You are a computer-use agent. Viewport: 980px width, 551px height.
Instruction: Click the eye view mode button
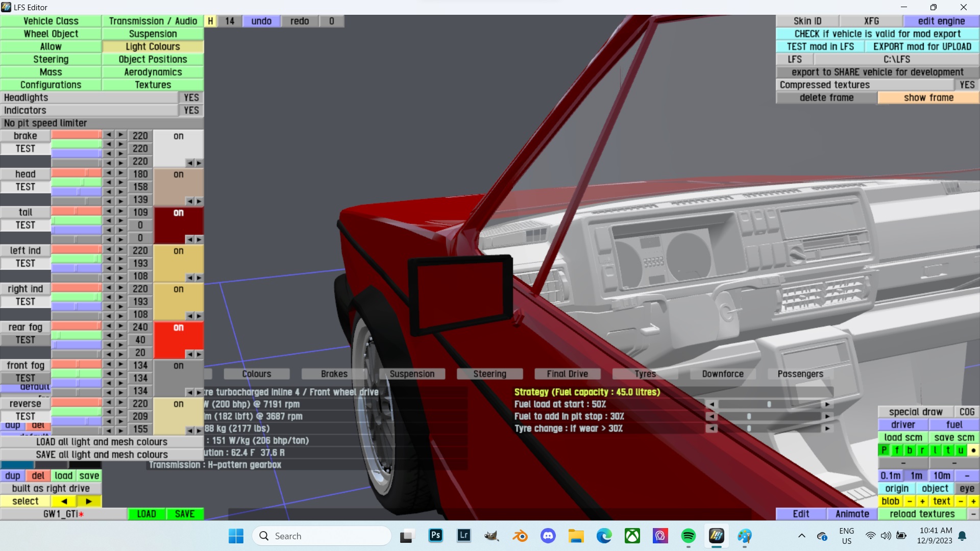[967, 488]
